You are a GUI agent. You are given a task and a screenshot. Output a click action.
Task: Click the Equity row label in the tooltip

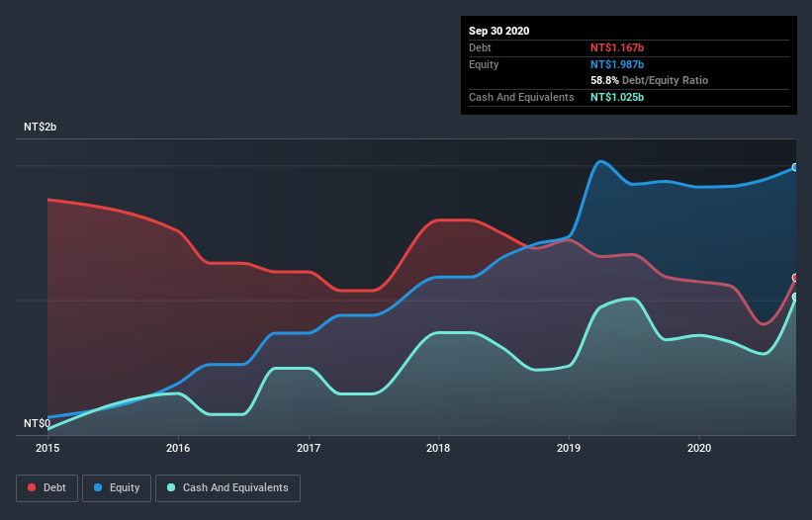484,64
